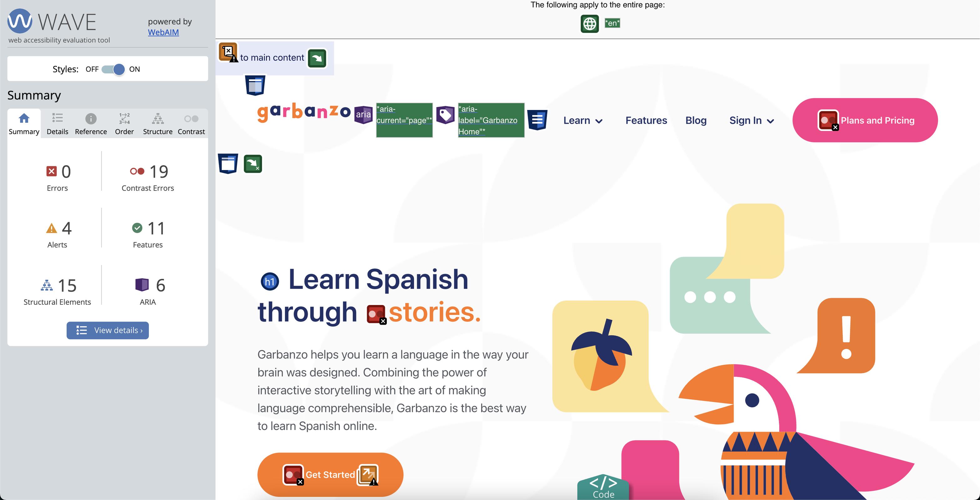
Task: Click the Summary tab icon
Action: coord(23,119)
